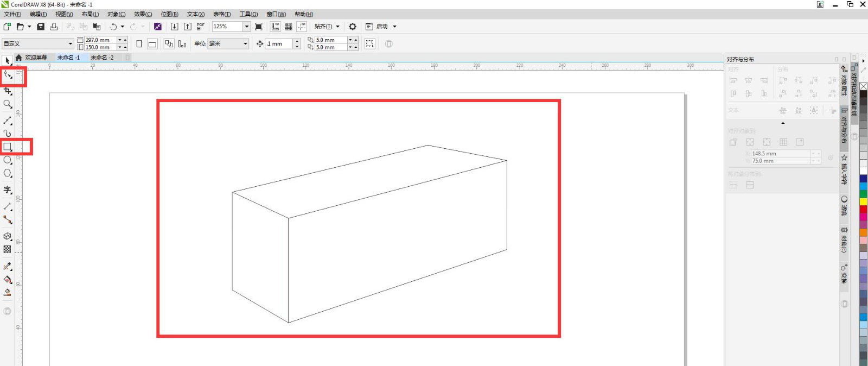Toggle the show rulers button
Image resolution: width=868 pixels, height=366 pixels.
pyautogui.click(x=276, y=27)
